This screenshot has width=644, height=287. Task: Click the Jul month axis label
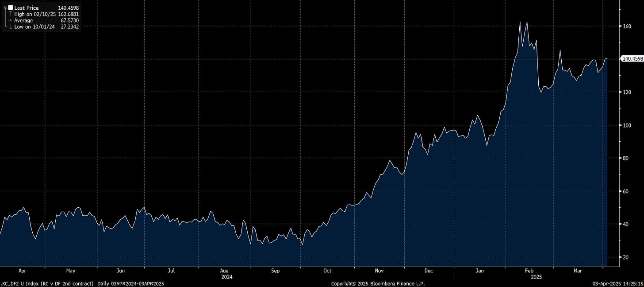pyautogui.click(x=171, y=270)
